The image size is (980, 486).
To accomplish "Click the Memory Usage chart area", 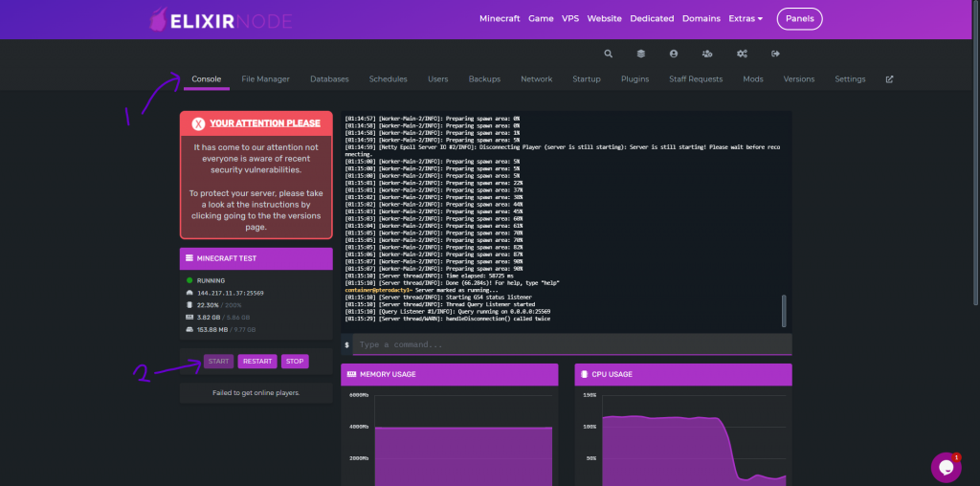I will [450, 435].
